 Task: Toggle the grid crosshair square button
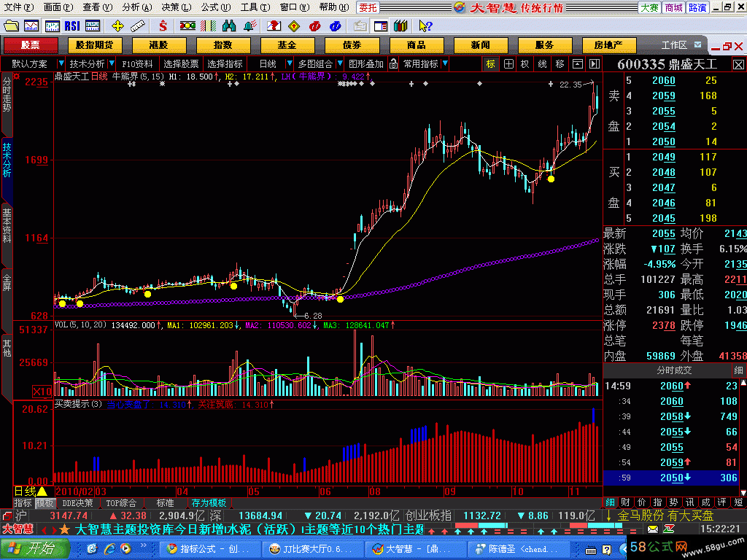click(508, 64)
